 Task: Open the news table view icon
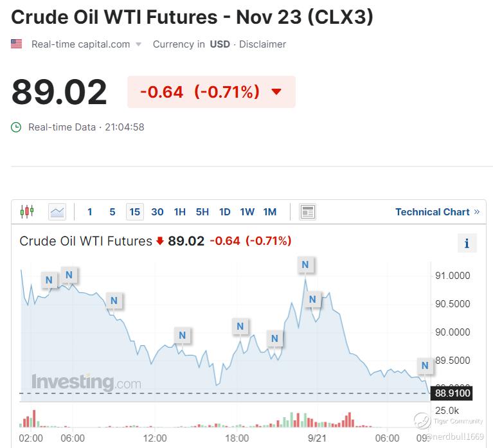coord(307,211)
